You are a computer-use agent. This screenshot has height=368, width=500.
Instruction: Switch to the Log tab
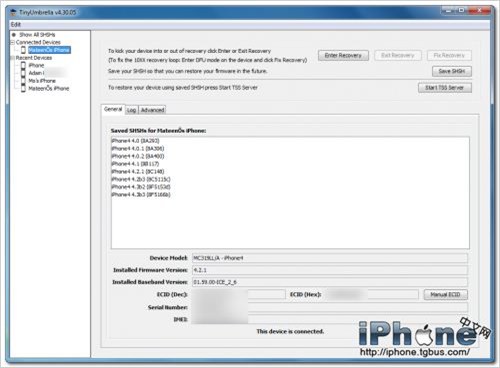coord(131,110)
